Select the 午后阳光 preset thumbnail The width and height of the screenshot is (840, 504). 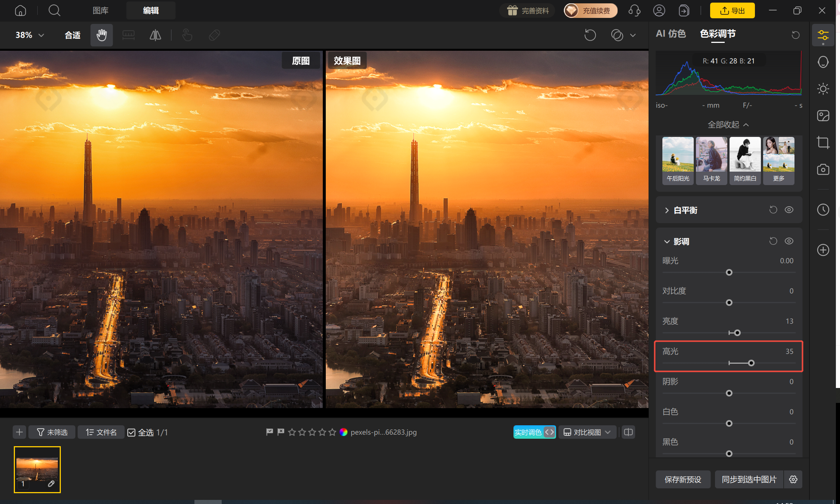678,160
